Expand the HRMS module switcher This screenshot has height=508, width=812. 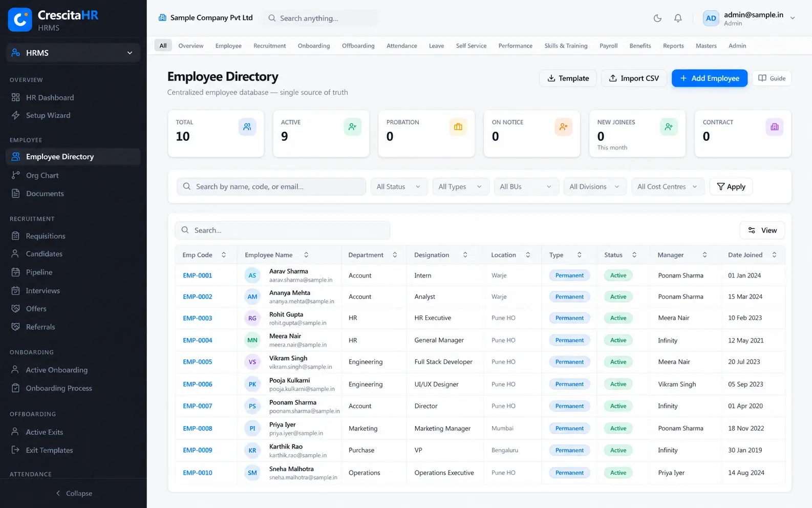click(x=73, y=53)
